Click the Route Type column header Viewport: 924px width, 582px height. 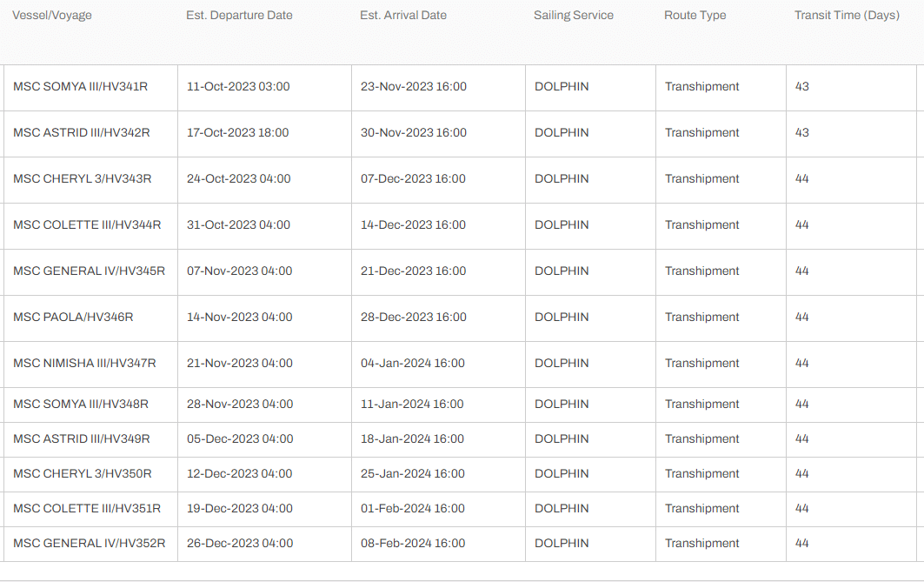point(695,16)
